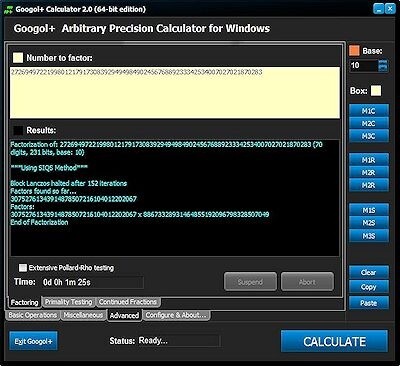
Task: Click the Abort button
Action: pos(307,282)
